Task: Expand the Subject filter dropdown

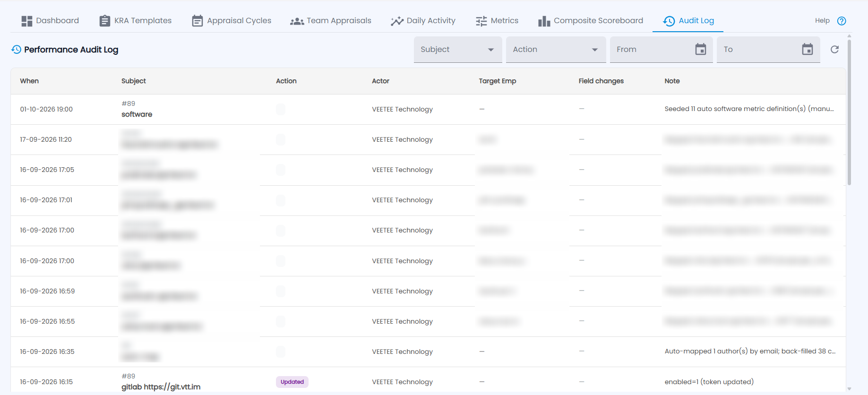Action: pos(458,50)
